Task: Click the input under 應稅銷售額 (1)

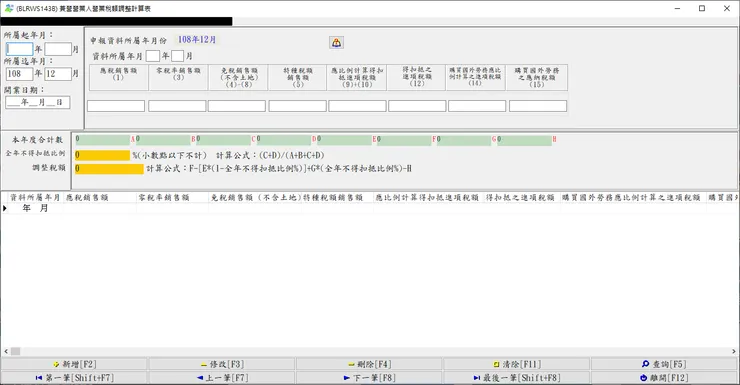Action: point(116,106)
